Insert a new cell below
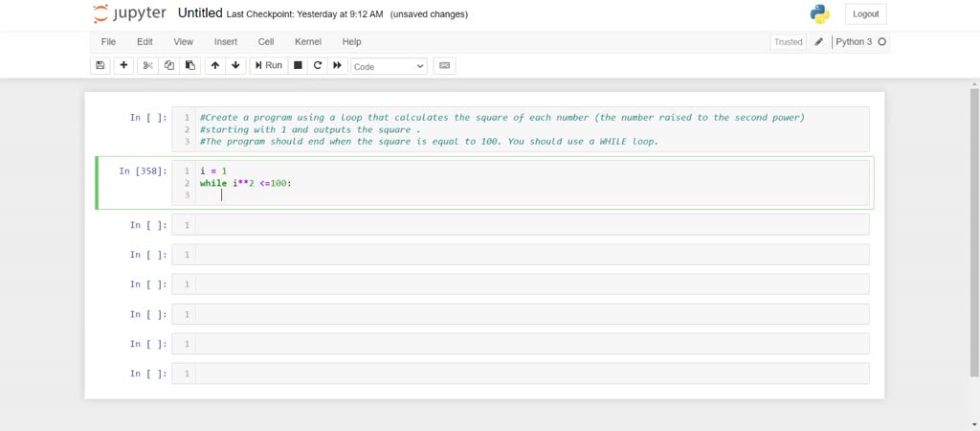The width and height of the screenshot is (980, 431). click(123, 65)
